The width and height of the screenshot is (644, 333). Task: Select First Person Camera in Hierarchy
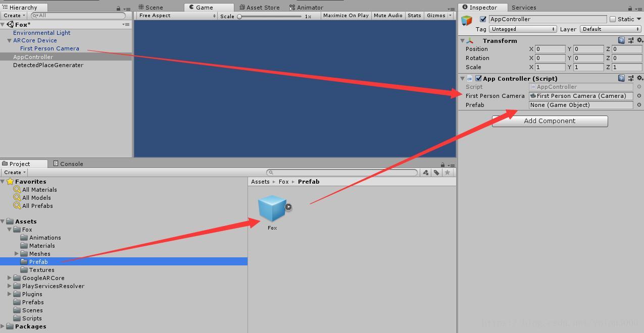click(x=49, y=48)
